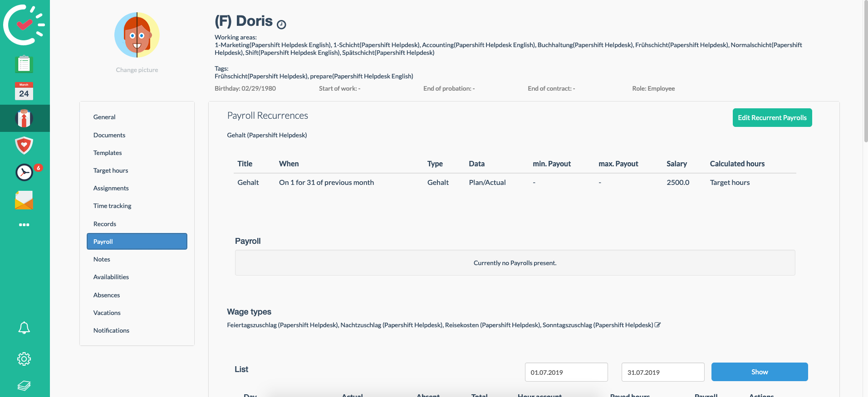Click the 'min. Payout' column header
The width and height of the screenshot is (868, 397).
[x=552, y=164]
